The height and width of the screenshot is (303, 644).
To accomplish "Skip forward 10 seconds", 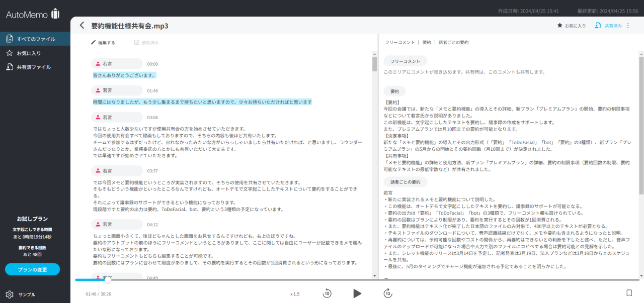I will click(x=387, y=293).
